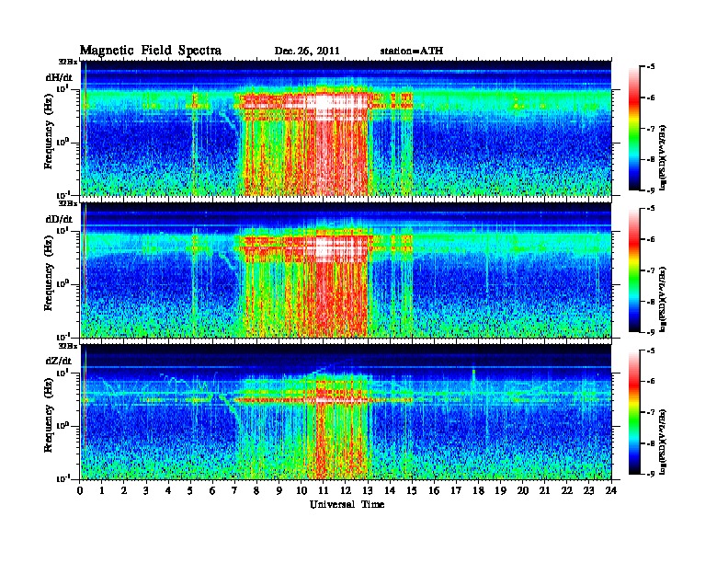Click hour "13" on the Universal Time axis
The height and width of the screenshot is (563, 728).
(368, 490)
